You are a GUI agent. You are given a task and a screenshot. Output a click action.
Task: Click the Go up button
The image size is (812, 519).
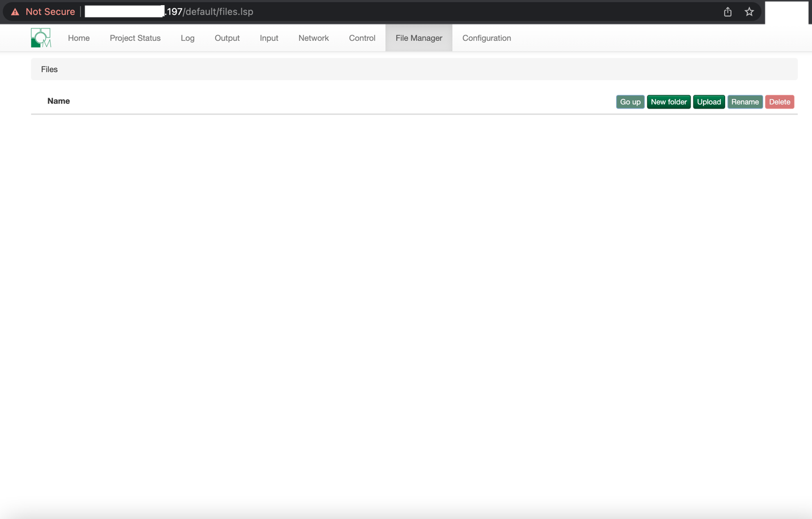(x=630, y=102)
